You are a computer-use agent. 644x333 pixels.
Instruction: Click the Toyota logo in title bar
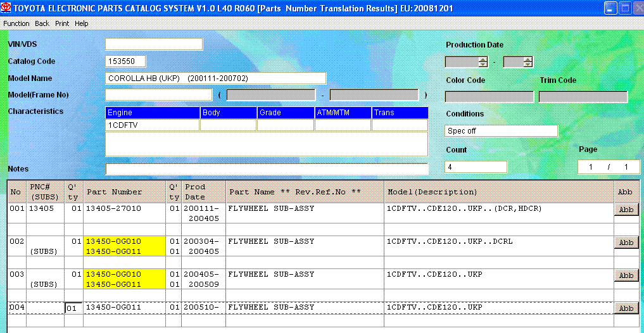coord(6,8)
